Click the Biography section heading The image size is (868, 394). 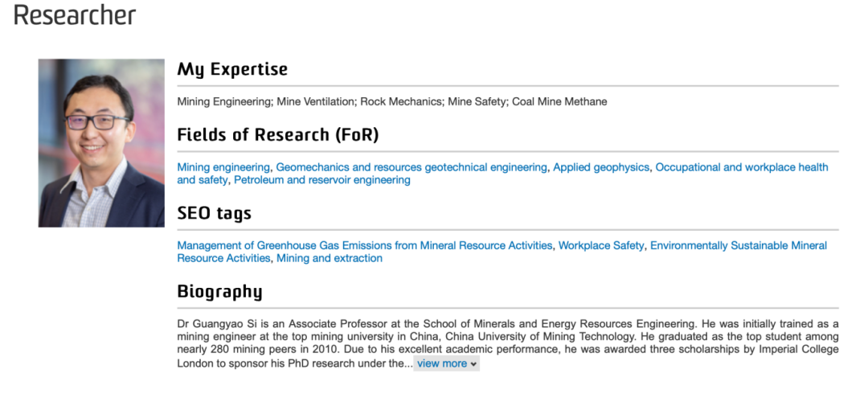point(219,291)
